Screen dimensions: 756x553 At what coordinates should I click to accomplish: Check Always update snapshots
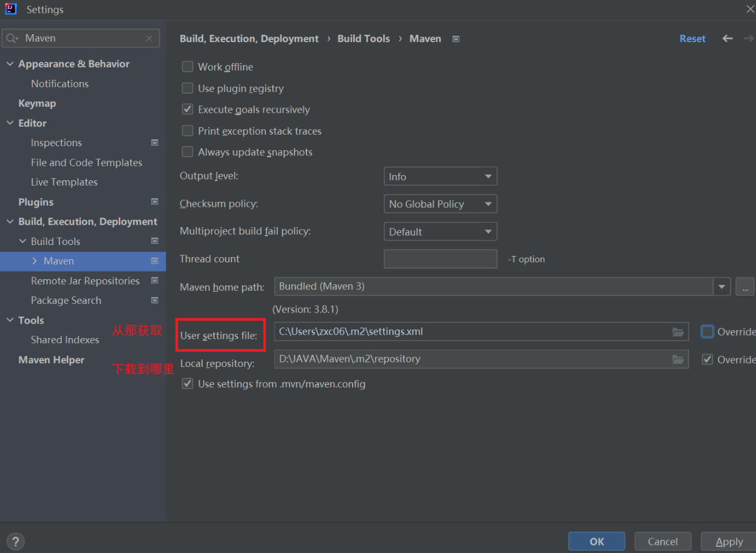coord(187,152)
